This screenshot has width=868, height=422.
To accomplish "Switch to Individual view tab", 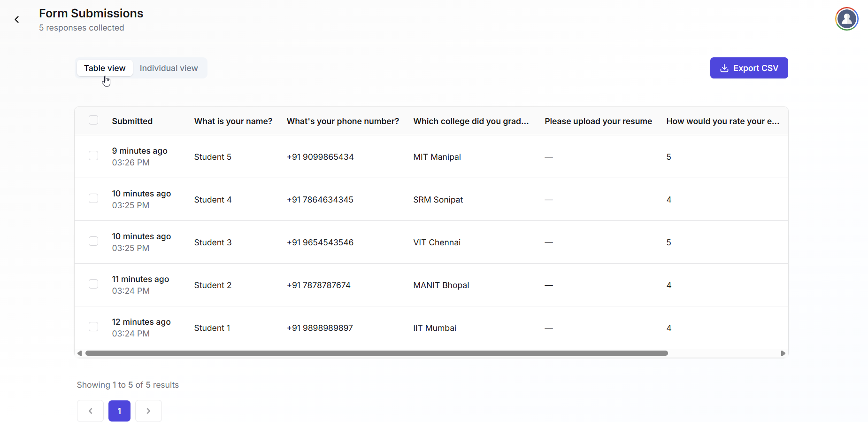I will (169, 68).
